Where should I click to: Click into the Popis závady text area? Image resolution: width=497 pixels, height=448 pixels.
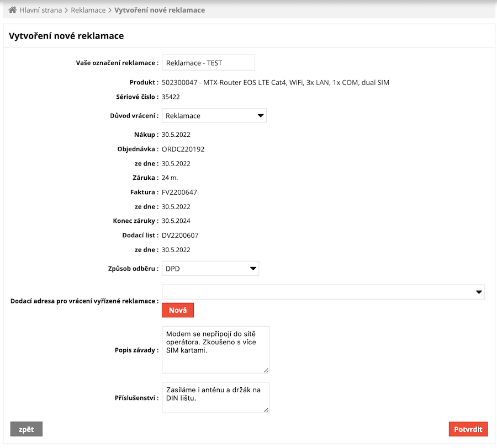215,349
